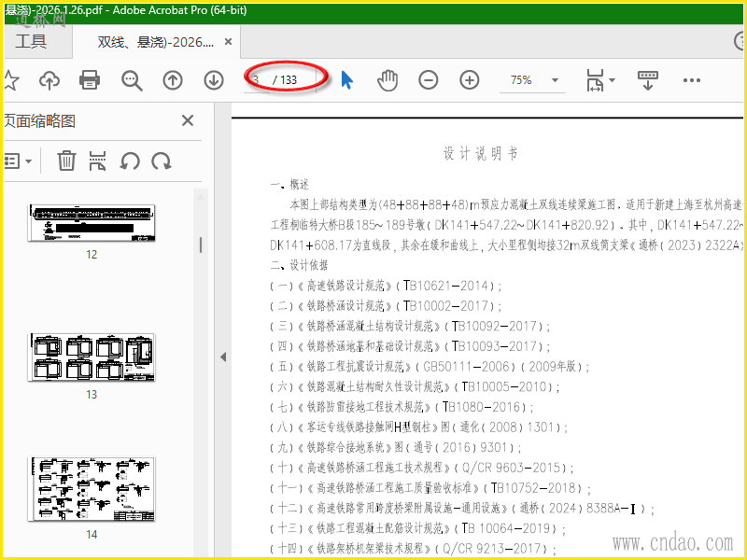This screenshot has width=747, height=560.
Task: Click the 设计说明书 heading text
Action: point(480,154)
